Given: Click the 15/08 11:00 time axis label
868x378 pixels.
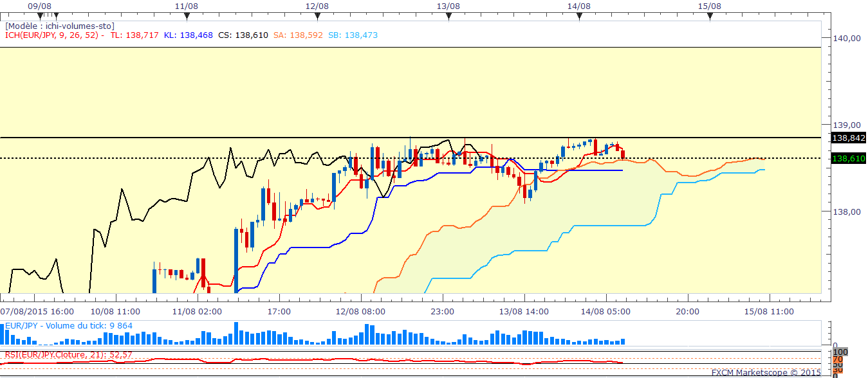Looking at the screenshot, I should [x=768, y=311].
